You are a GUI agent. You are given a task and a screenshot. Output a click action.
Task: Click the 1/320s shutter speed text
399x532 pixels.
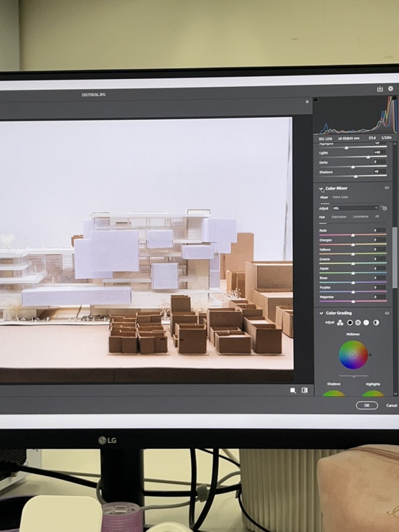tap(386, 138)
